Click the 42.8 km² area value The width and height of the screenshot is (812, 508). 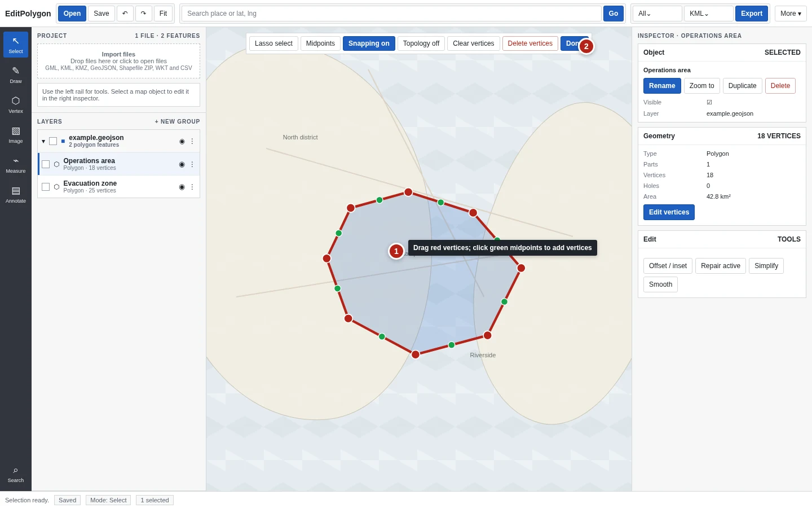[x=718, y=196]
